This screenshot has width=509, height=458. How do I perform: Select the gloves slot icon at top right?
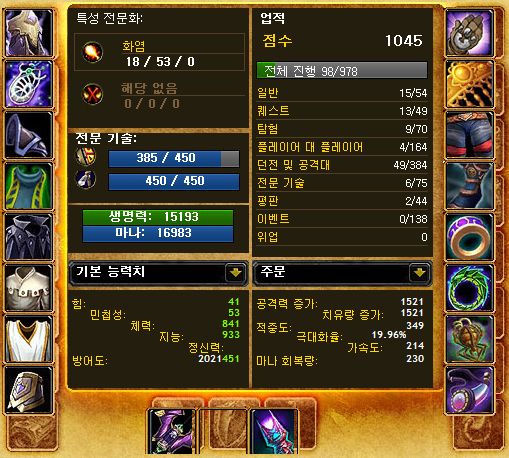point(469,33)
